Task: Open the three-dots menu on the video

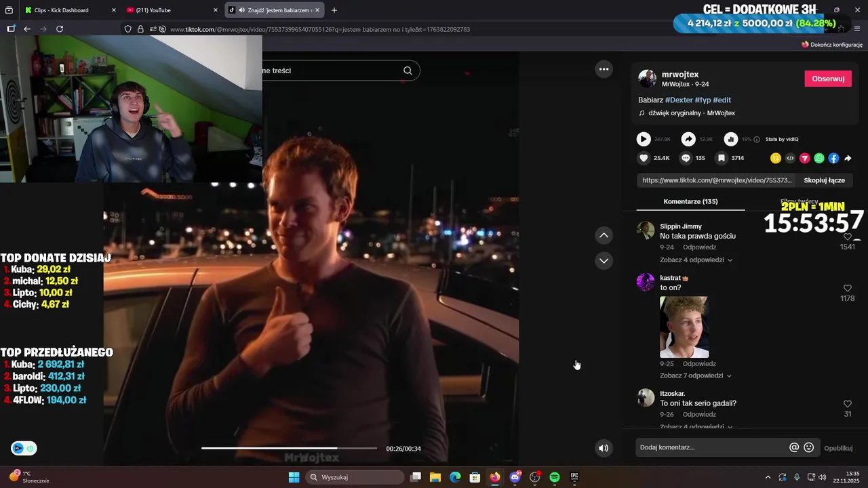Action: coord(604,68)
